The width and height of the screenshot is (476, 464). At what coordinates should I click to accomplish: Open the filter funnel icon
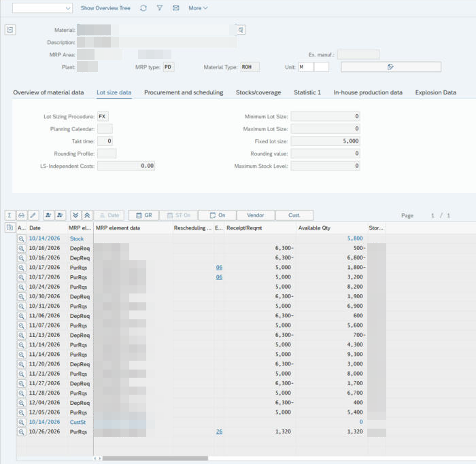[159, 8]
